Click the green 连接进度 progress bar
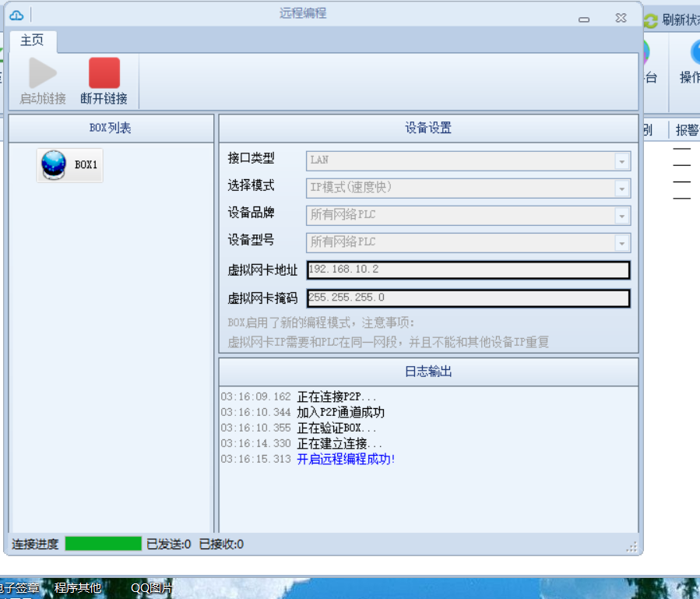The width and height of the screenshot is (700, 599). click(x=103, y=544)
